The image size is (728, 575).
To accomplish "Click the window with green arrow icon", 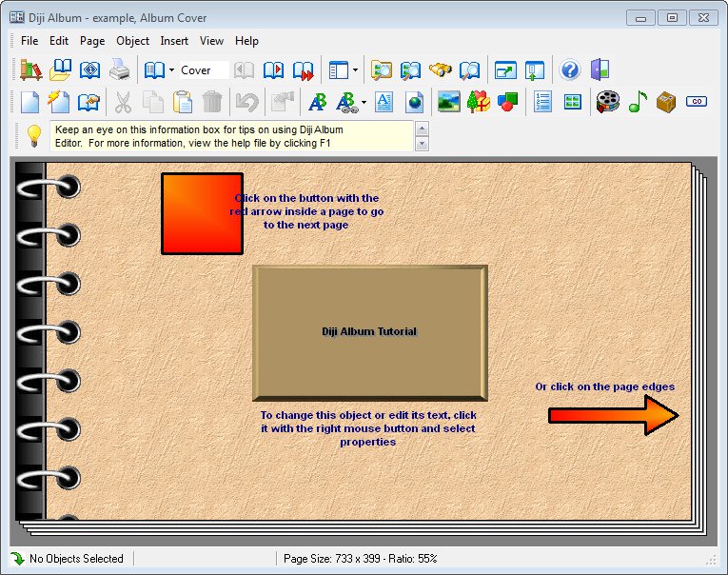I will [505, 70].
